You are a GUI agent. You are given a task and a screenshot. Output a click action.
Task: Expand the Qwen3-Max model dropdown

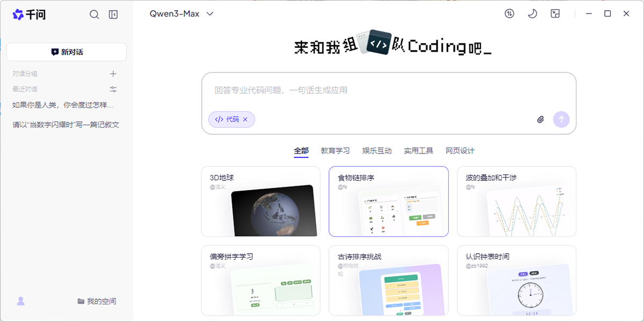[x=181, y=14]
